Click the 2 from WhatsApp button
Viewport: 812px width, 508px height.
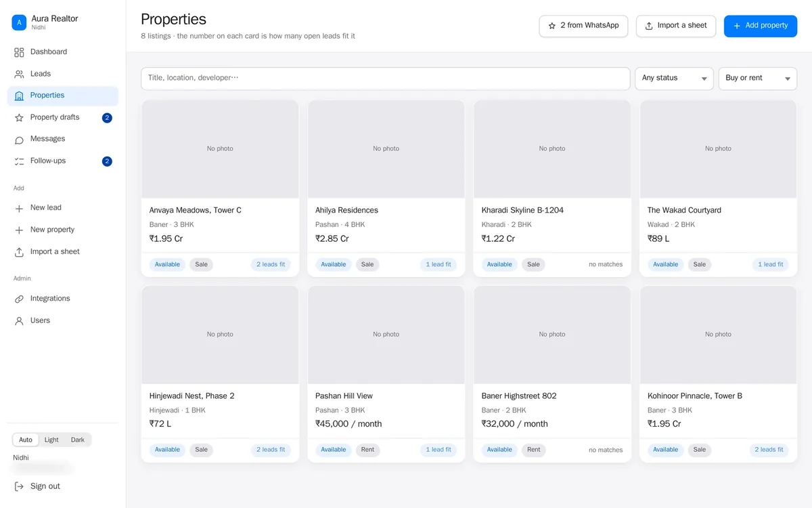click(583, 26)
